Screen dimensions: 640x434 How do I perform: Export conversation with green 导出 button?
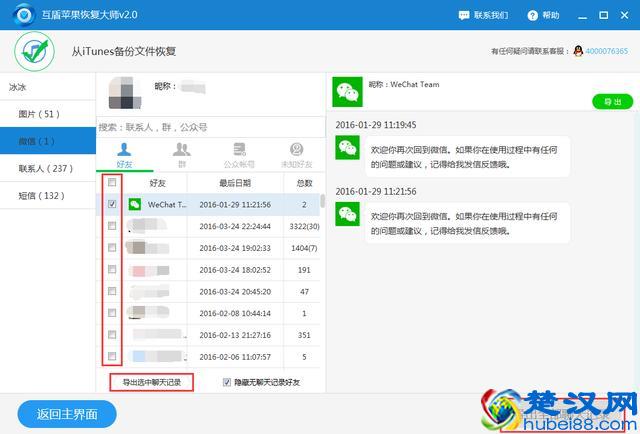[x=612, y=102]
